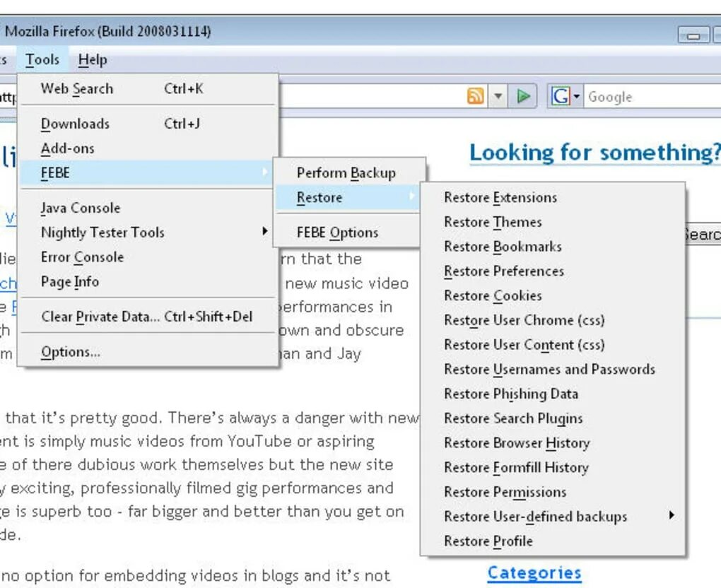The image size is (721, 588).
Task: Choose Clear Private Data menu item
Action: (x=147, y=317)
